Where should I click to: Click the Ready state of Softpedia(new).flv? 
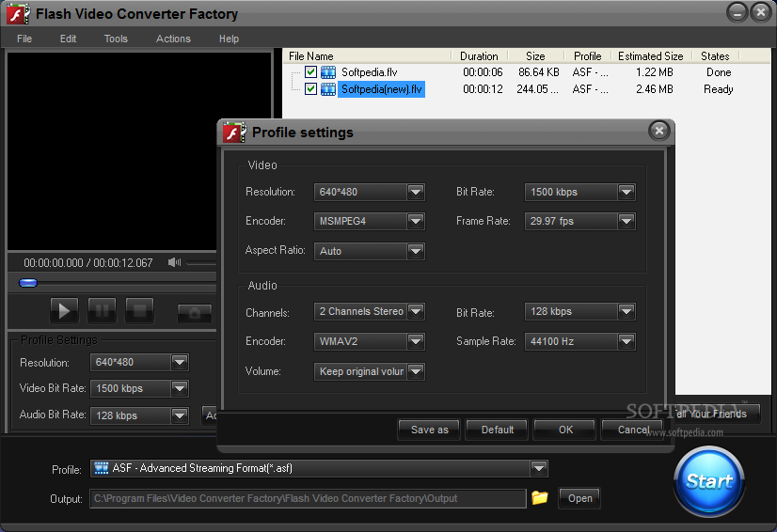718,89
